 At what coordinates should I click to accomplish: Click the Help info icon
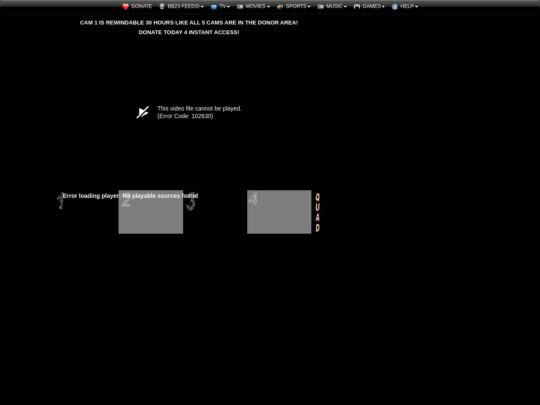(395, 7)
